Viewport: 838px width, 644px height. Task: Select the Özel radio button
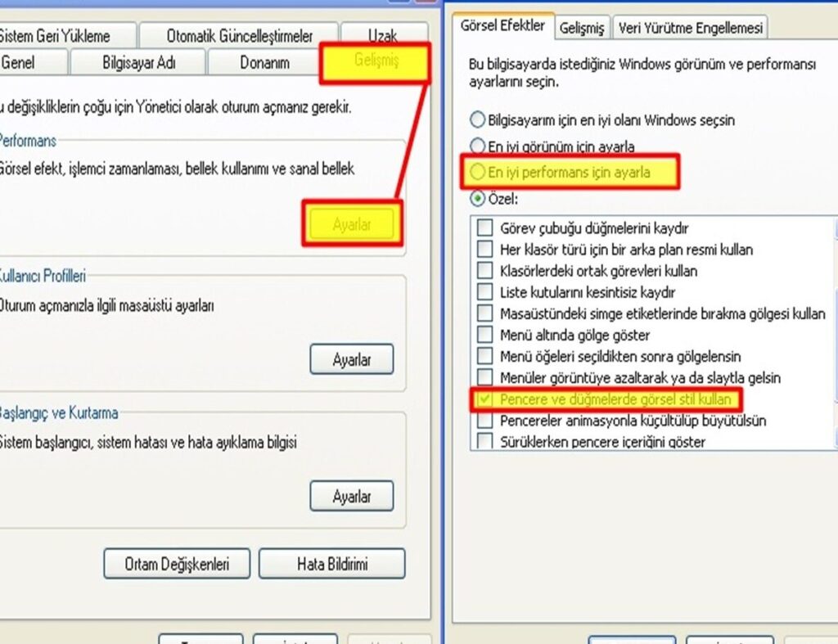477,199
